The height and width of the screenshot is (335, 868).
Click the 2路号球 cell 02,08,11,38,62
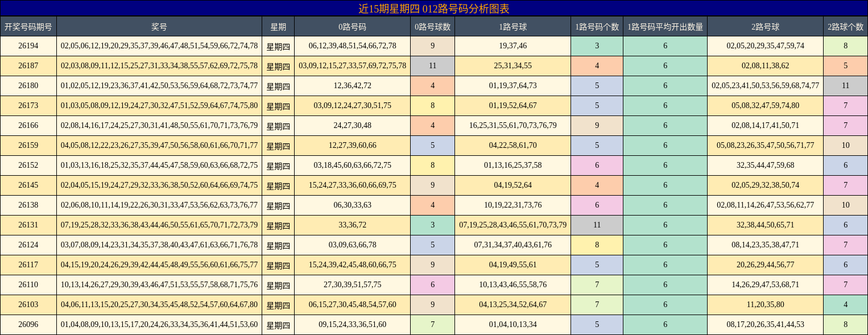(765, 66)
